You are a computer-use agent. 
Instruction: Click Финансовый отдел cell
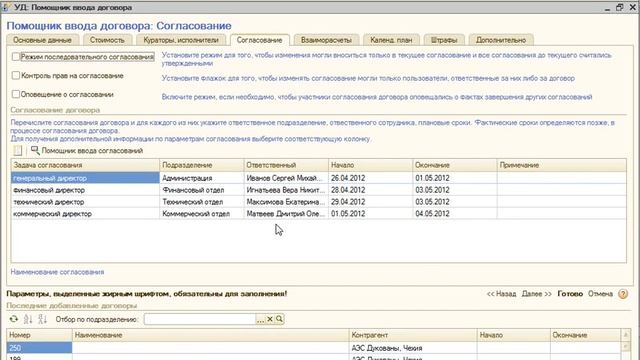(202, 190)
